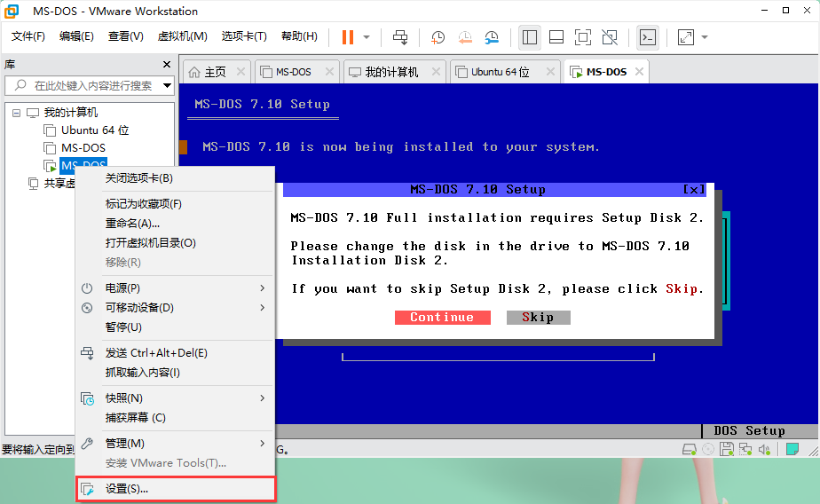Click the Continue button in DOS setup
This screenshot has height=504, width=820.
443,318
